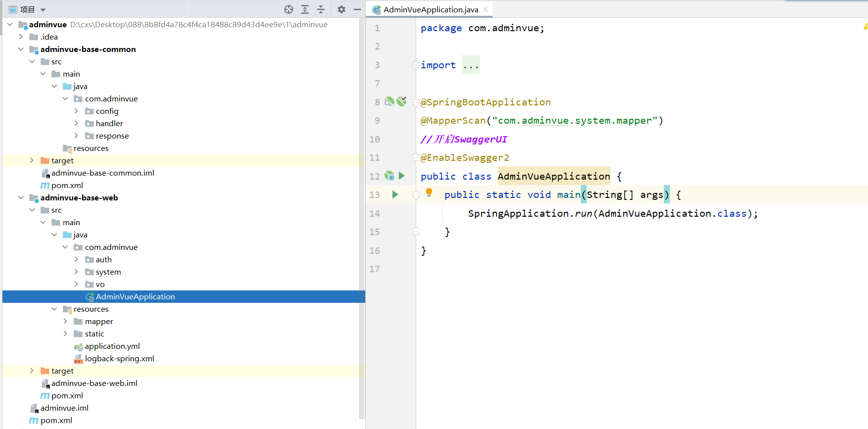Screen dimensions: 868x429
Task: Select resources folder under adminvue-base-common
Action: (x=91, y=148)
